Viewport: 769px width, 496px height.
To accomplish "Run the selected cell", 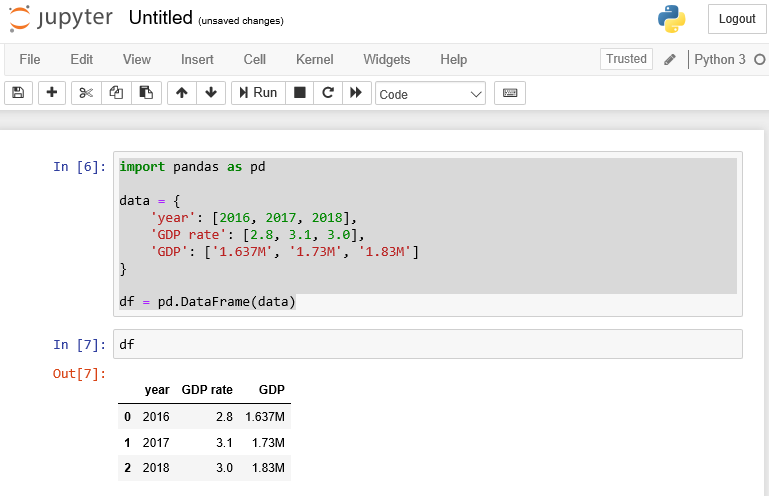I will click(x=258, y=93).
